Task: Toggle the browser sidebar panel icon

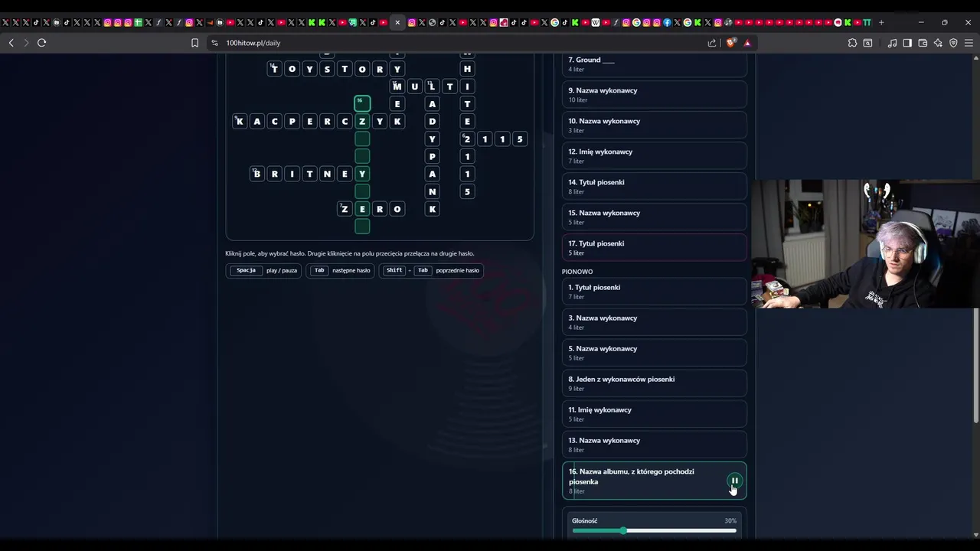Action: 907,43
